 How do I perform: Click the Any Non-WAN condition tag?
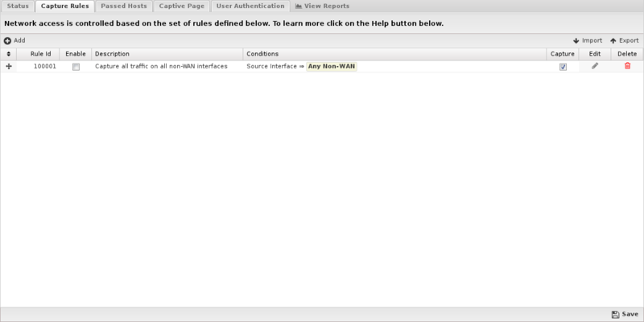coord(332,66)
